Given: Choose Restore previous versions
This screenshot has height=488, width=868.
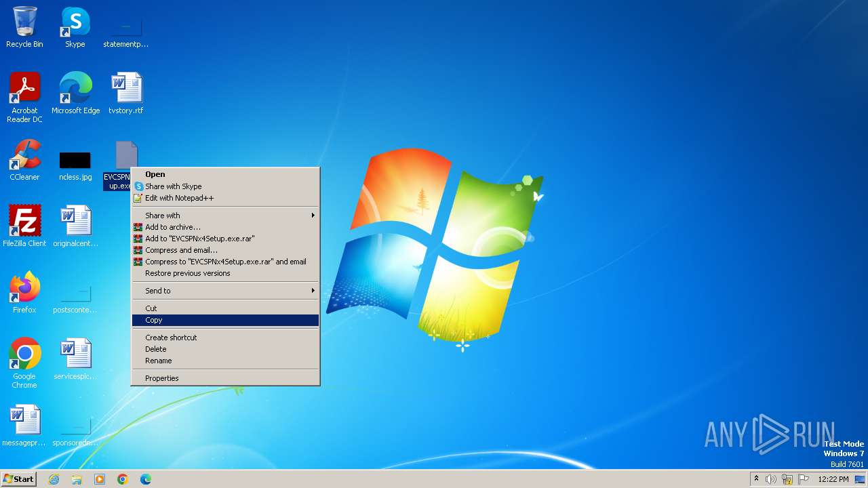Looking at the screenshot, I should click(225, 273).
